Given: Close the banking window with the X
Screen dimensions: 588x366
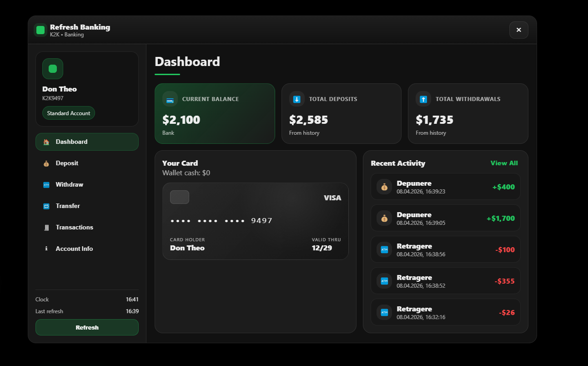Looking at the screenshot, I should (518, 30).
